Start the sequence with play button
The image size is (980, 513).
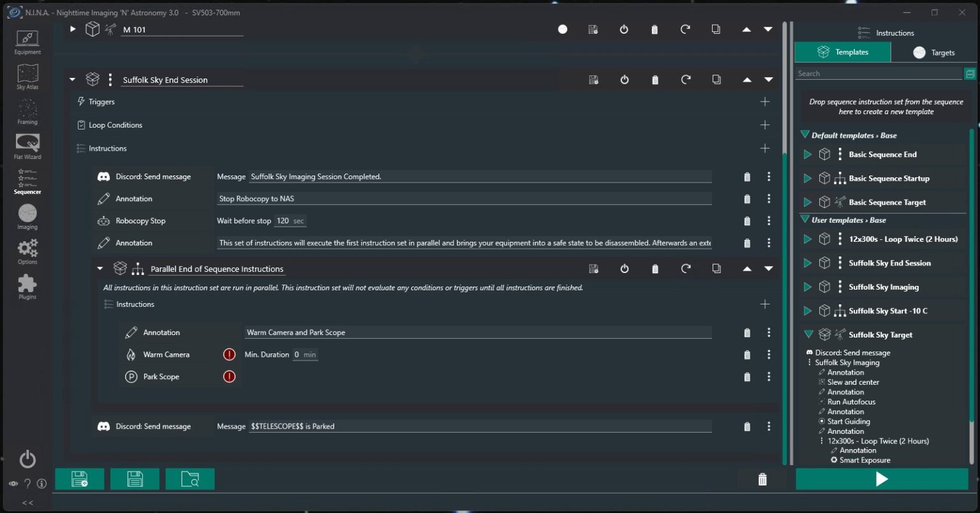882,479
